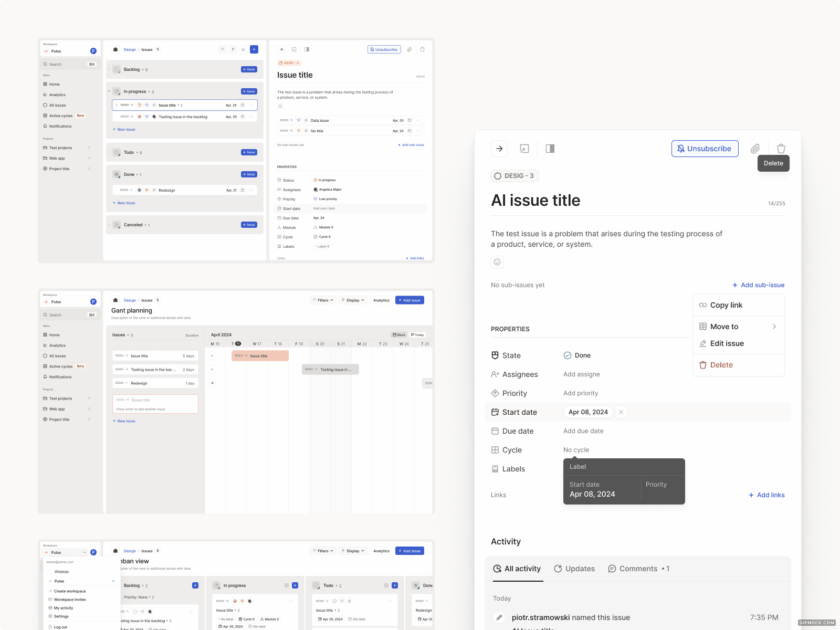840x630 pixels.
Task: Click the emoji reaction icon below the description
Action: [497, 261]
